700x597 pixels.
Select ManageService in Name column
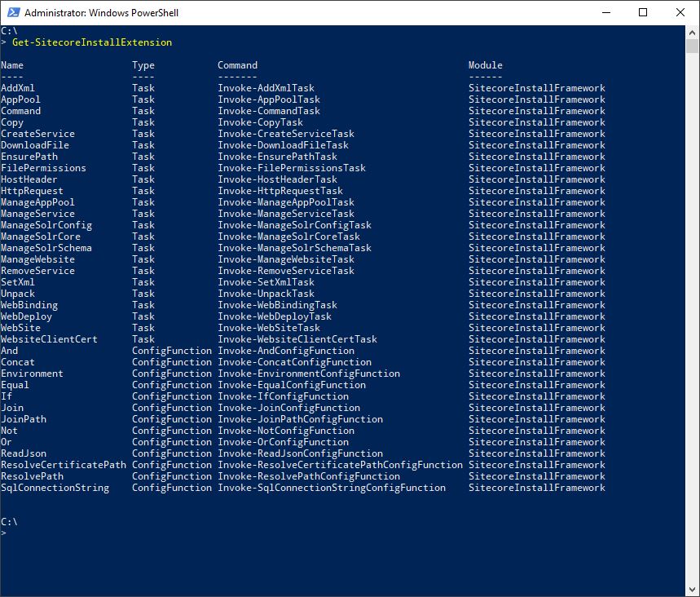[38, 214]
